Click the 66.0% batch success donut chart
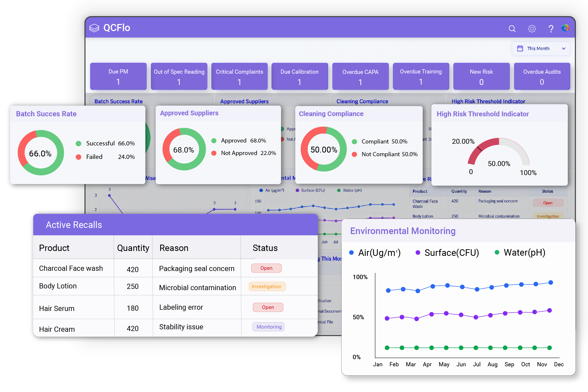 pyautogui.click(x=41, y=153)
